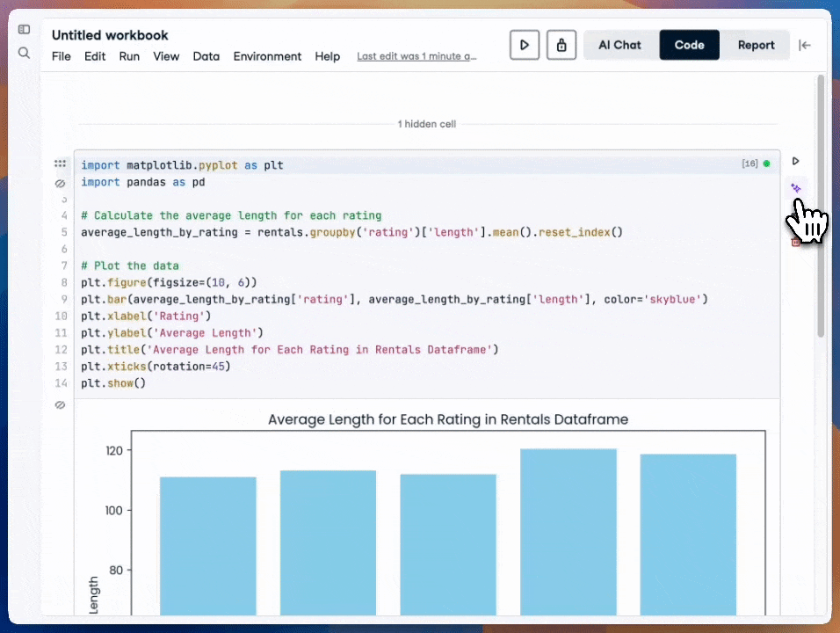The width and height of the screenshot is (840, 633).
Task: Open the 'Last edit was 1 minute a…' link
Action: click(416, 56)
